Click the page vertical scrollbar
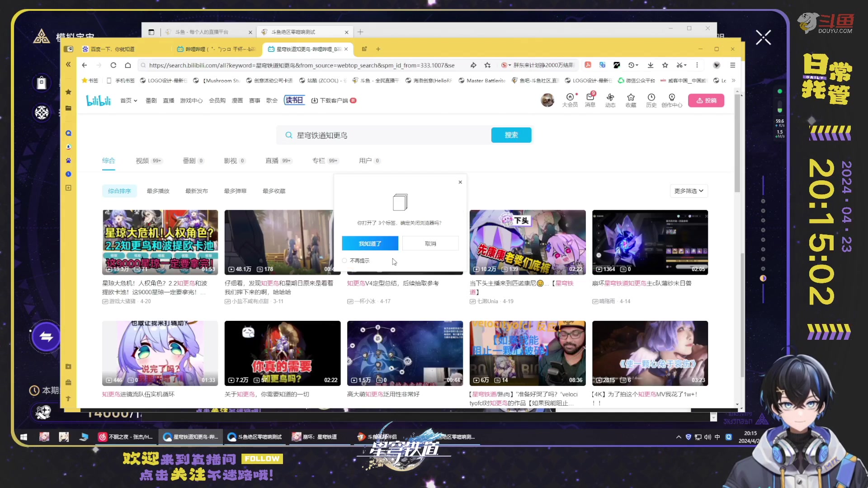 click(x=737, y=144)
